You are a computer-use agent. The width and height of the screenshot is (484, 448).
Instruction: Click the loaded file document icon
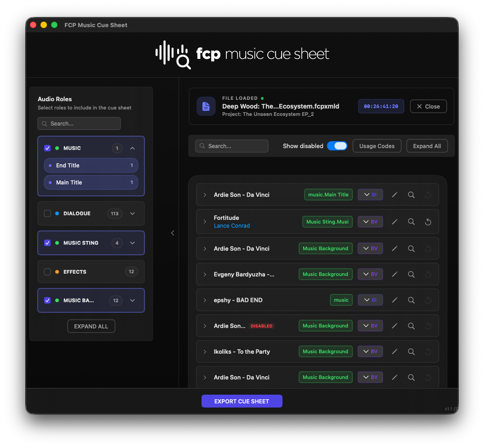coord(206,106)
